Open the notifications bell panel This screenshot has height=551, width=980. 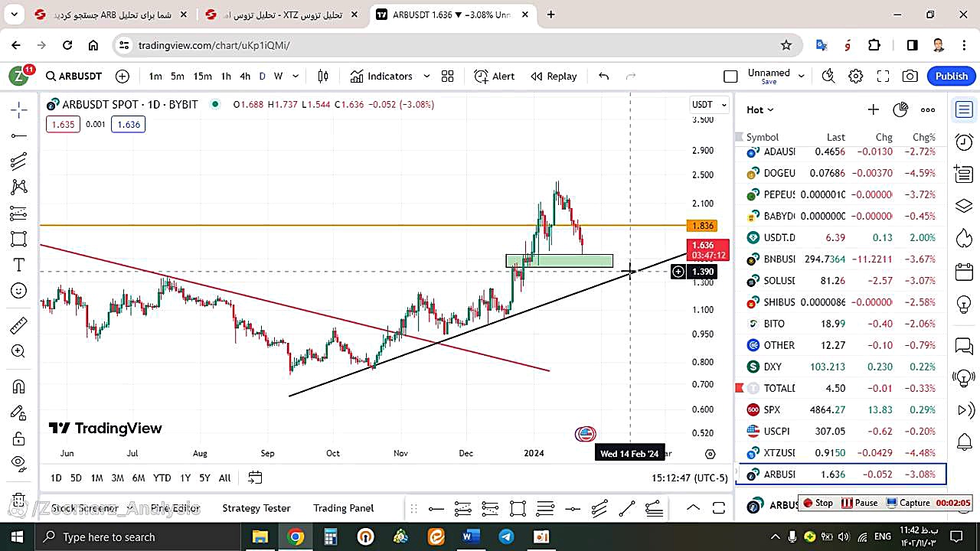pyautogui.click(x=965, y=442)
